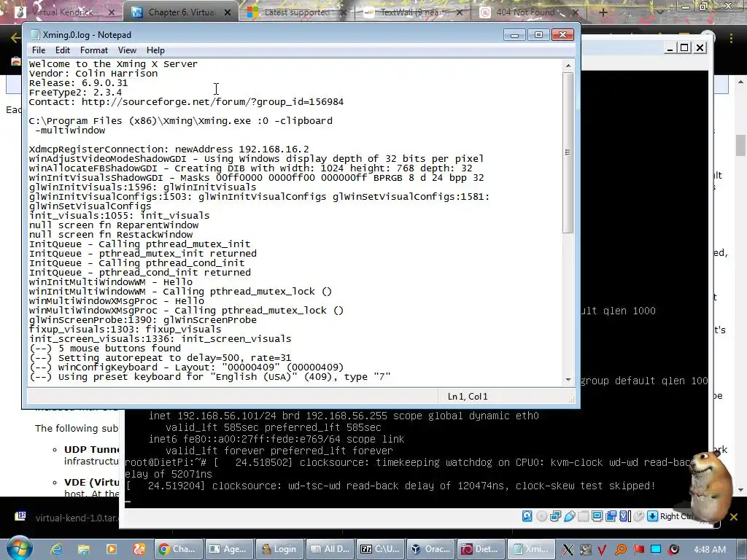Click the round dark tray icon beside clock
Viewport: 747px width, 560px height.
pos(673,550)
